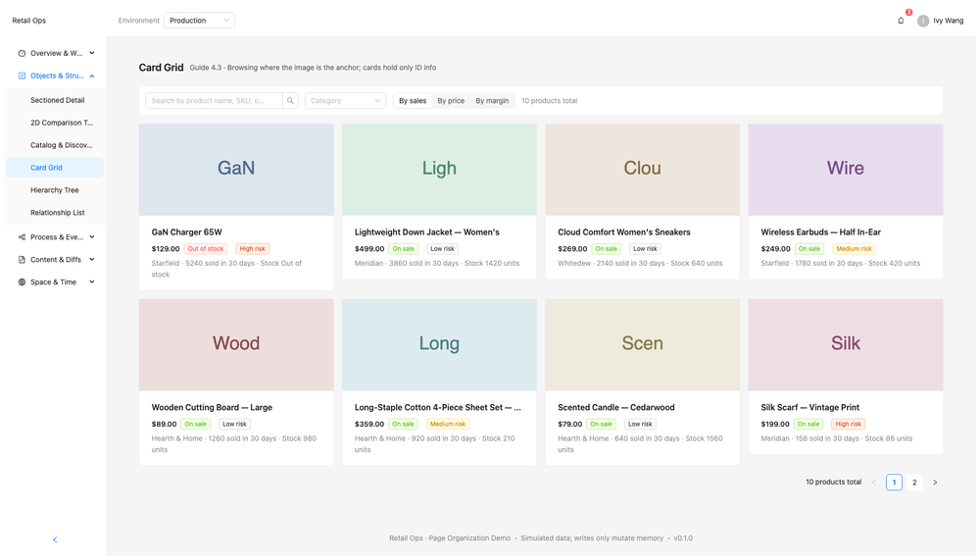This screenshot has height=560, width=980.
Task: Click Silk Scarf's High risk tag
Action: click(848, 425)
